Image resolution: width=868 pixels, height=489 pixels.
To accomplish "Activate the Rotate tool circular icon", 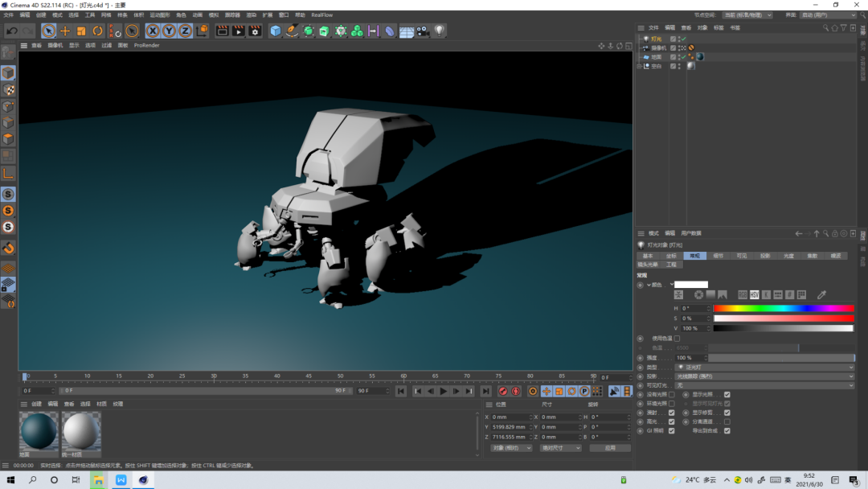I will pyautogui.click(x=97, y=31).
